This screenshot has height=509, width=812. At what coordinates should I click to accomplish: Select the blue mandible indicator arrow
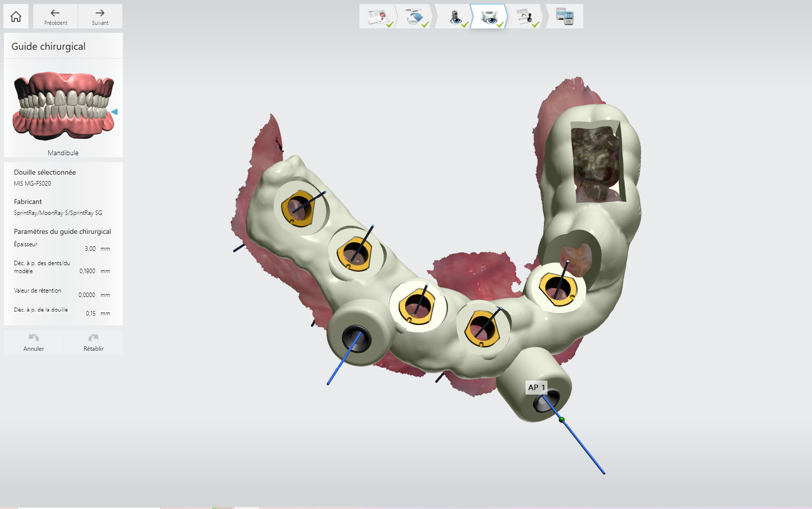click(x=114, y=112)
